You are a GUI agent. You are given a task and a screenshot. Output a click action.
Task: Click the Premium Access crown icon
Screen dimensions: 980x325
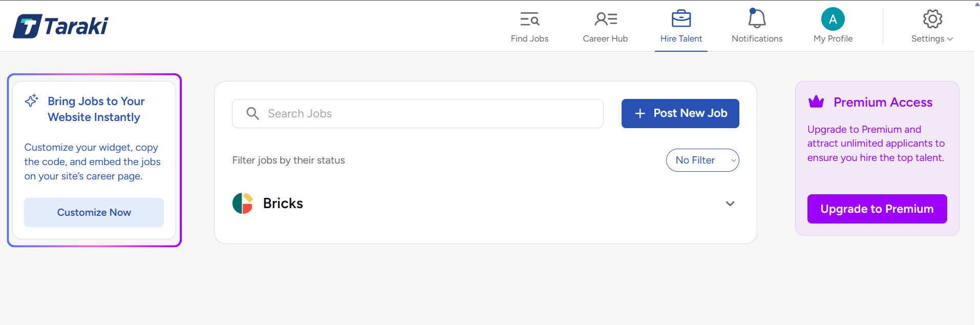point(816,102)
